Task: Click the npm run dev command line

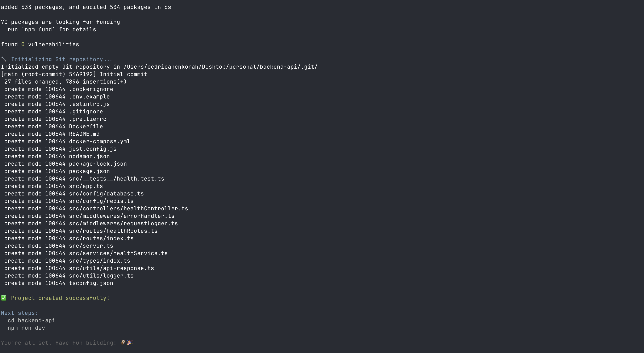Action: coord(26,328)
